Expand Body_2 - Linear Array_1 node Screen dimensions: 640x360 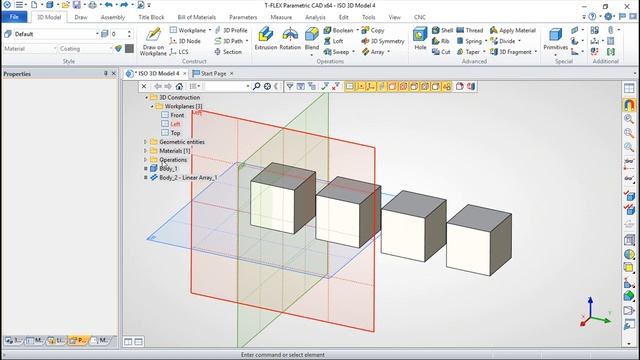pos(145,178)
